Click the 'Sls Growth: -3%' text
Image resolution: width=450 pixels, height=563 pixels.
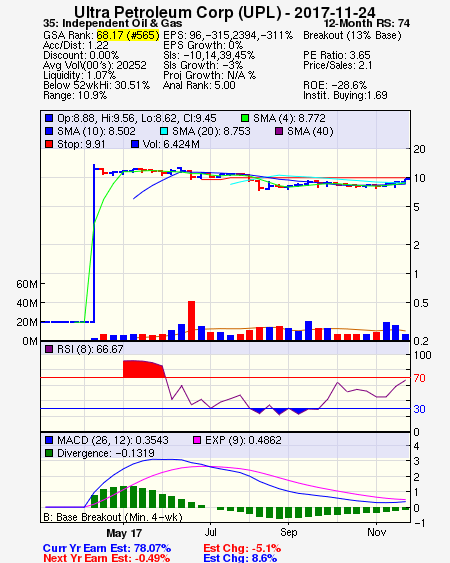[x=203, y=65]
